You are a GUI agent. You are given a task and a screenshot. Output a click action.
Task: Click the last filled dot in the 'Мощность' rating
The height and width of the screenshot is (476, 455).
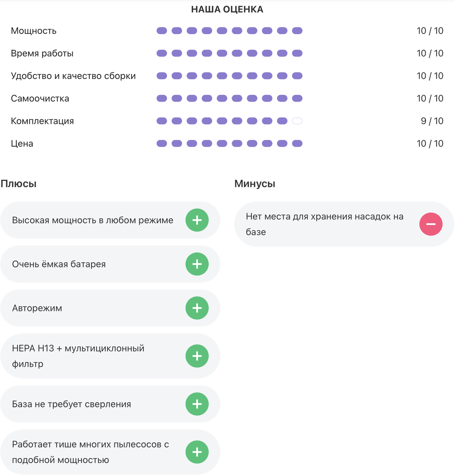(297, 31)
